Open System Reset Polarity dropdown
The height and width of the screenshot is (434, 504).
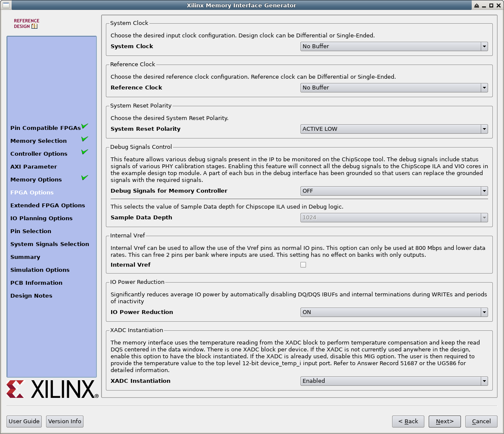tap(394, 129)
